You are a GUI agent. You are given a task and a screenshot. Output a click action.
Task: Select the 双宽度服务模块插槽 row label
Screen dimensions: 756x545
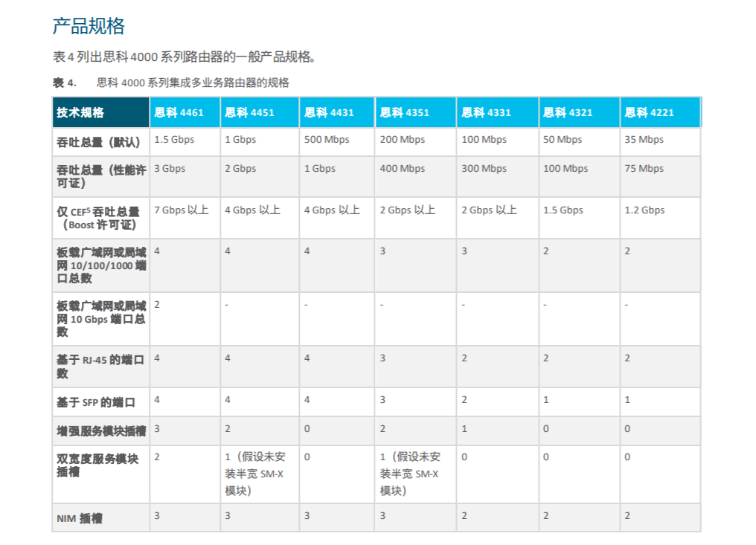[97, 465]
